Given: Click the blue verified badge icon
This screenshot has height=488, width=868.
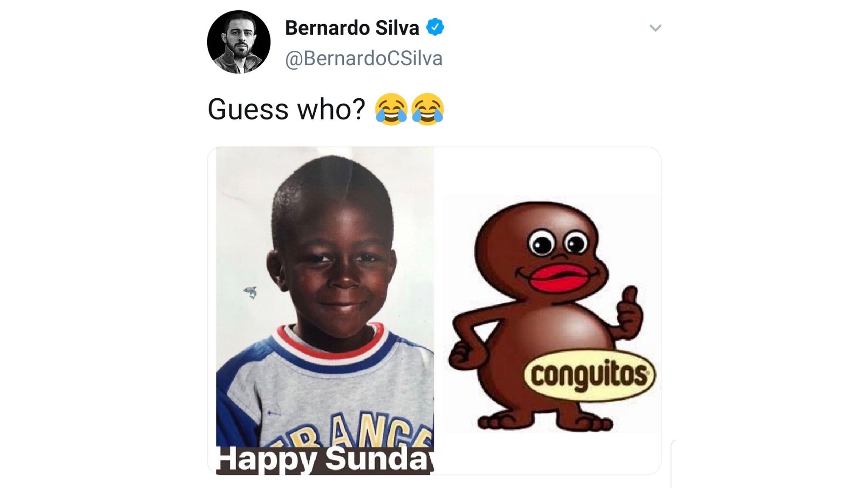Looking at the screenshot, I should (435, 27).
